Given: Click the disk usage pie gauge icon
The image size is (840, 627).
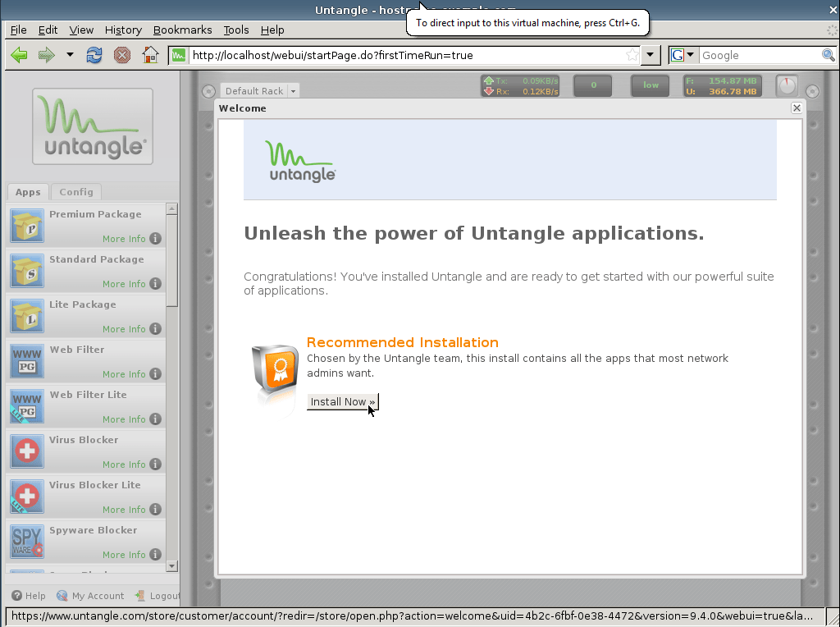Looking at the screenshot, I should tap(787, 85).
